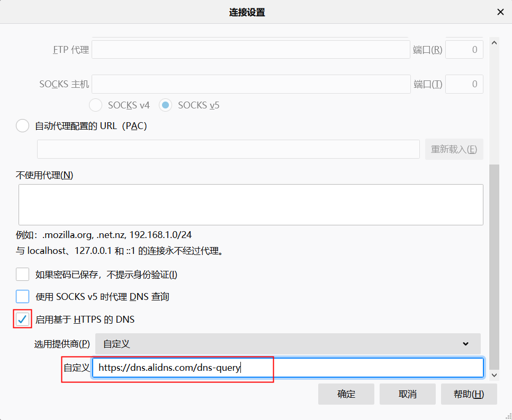Click the FTP 端口 number field
Viewport: 512px width, 420px height.
click(464, 50)
